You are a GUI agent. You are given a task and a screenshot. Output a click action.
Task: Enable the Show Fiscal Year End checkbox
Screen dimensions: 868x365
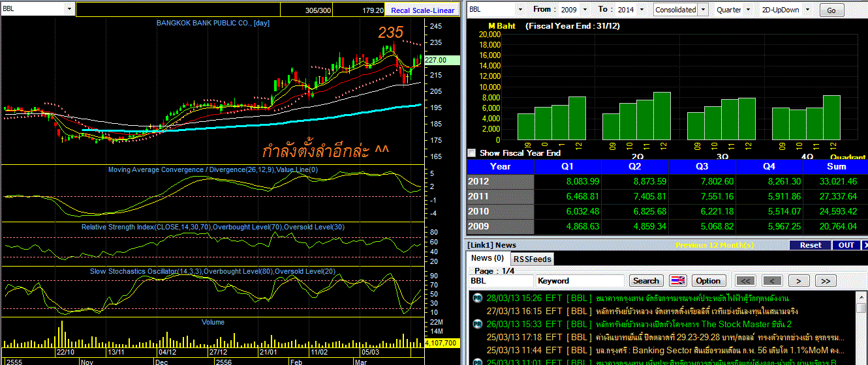pyautogui.click(x=472, y=153)
